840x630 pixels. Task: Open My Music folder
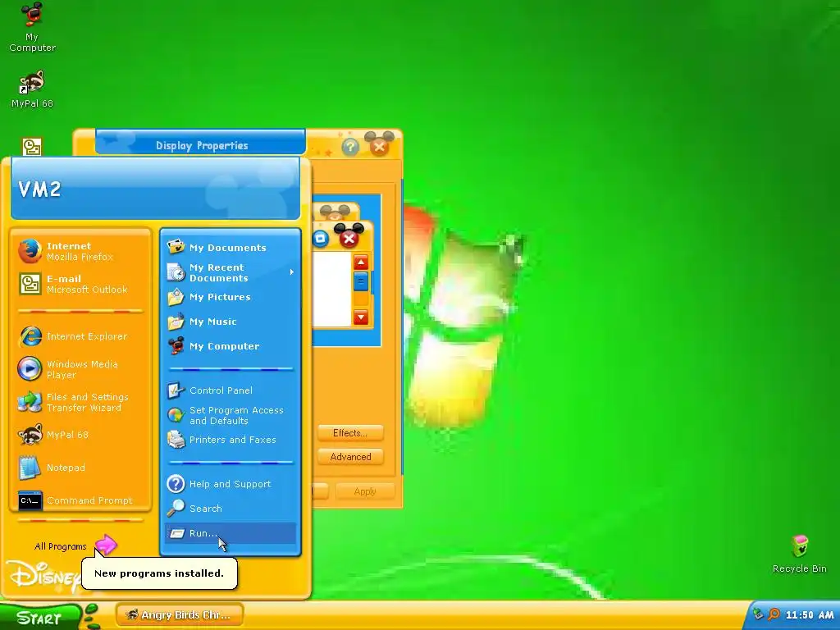click(x=231, y=322)
